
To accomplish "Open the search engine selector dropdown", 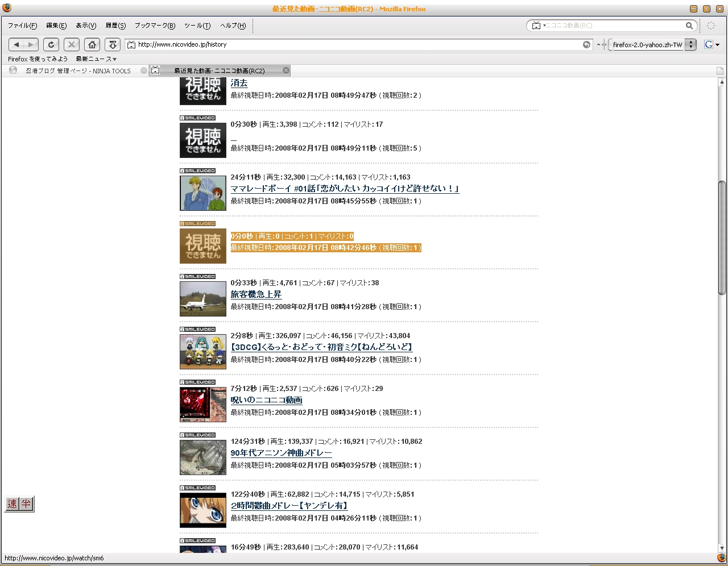I will [538, 26].
